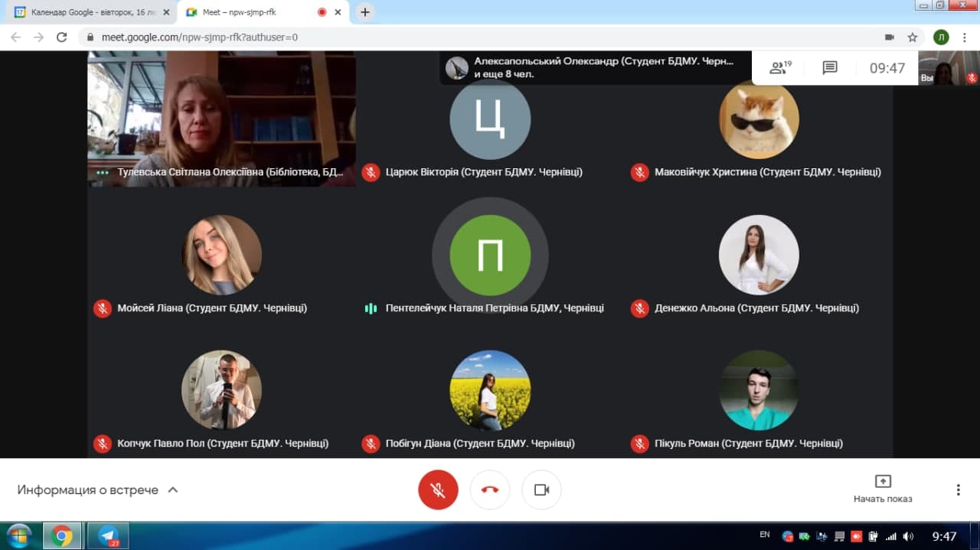Open Telegram from the taskbar

click(108, 536)
